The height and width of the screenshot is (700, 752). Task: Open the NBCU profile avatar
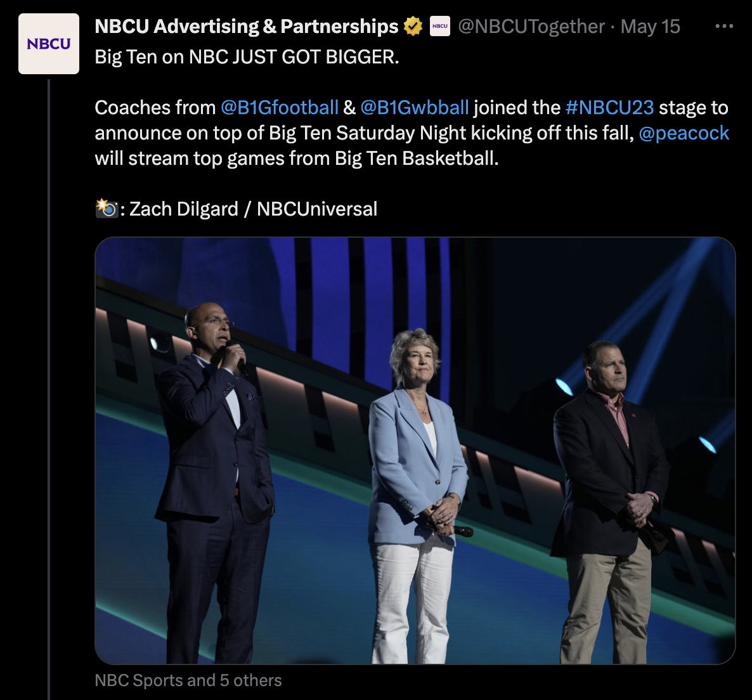[x=49, y=44]
